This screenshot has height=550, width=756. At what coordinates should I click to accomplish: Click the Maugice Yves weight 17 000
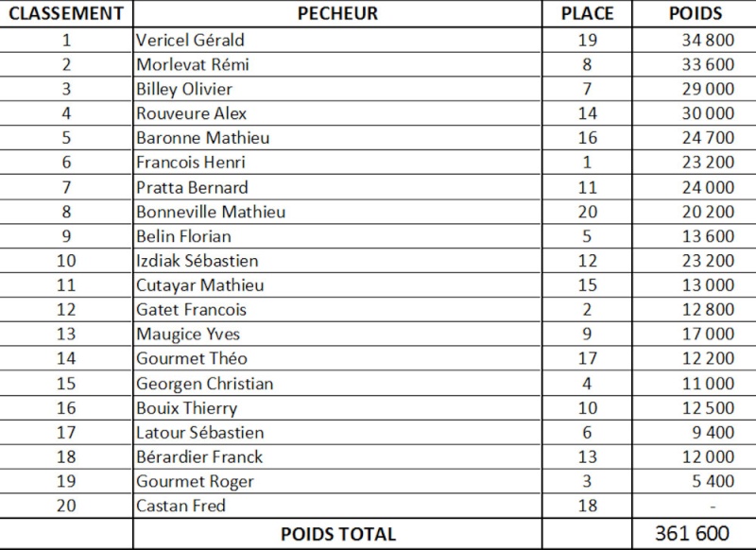point(708,334)
